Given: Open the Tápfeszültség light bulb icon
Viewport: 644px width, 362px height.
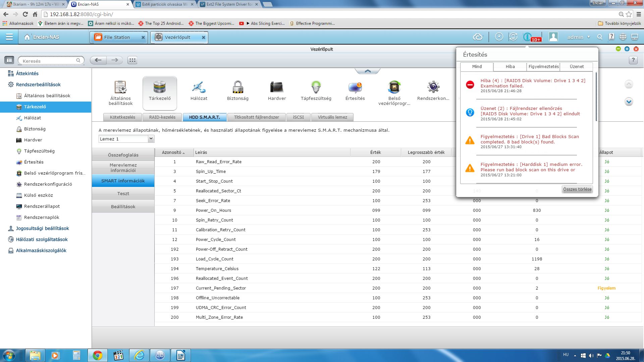Looking at the screenshot, I should pos(316,88).
